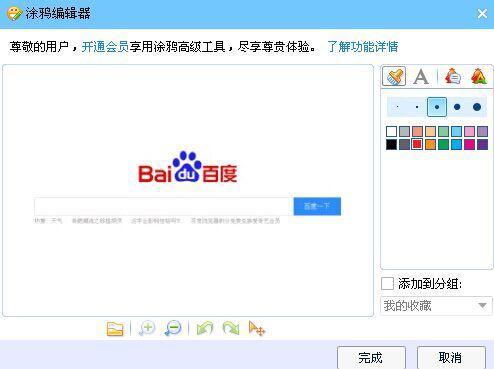Click the doodle editor app icon
494x369 pixels.
[x=14, y=13]
